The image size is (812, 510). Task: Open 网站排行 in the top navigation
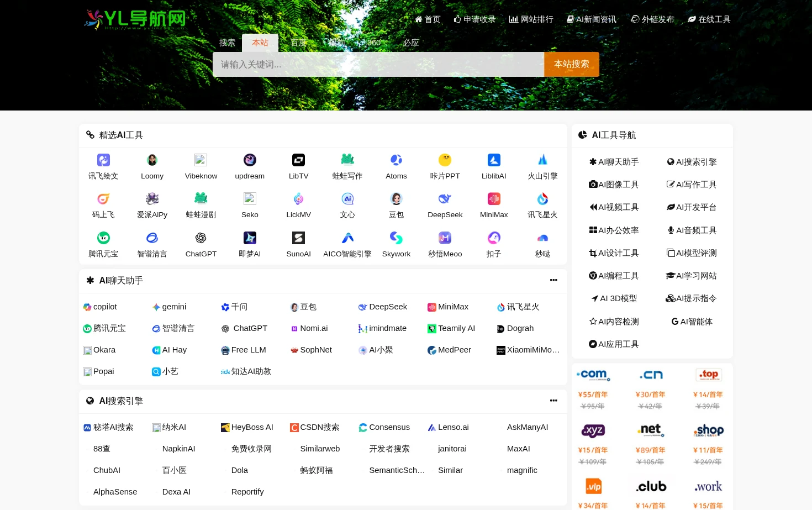click(x=531, y=19)
